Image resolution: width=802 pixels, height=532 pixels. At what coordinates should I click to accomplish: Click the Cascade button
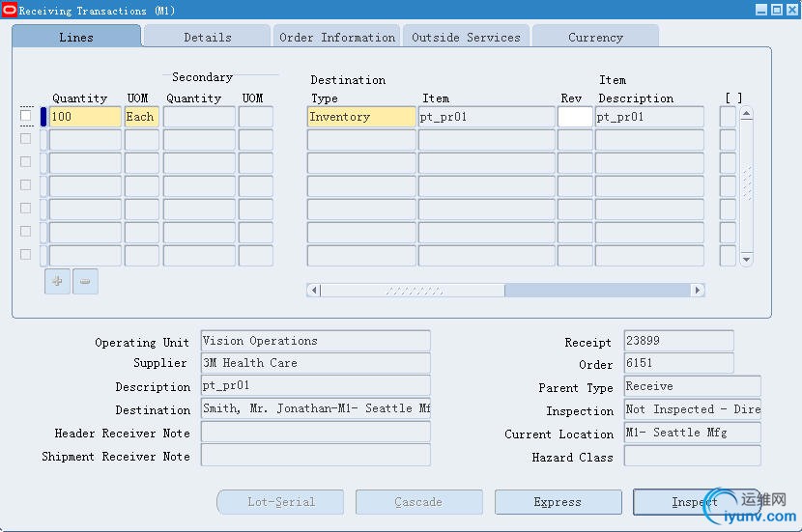[419, 502]
